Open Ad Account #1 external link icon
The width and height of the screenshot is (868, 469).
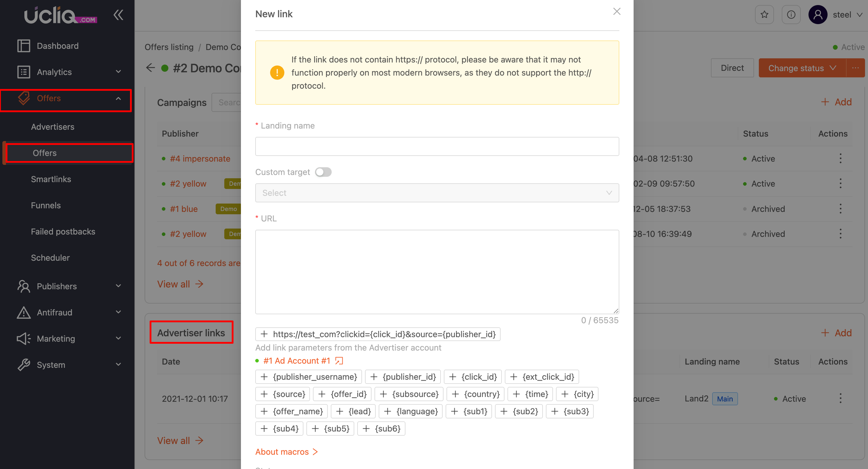point(339,361)
